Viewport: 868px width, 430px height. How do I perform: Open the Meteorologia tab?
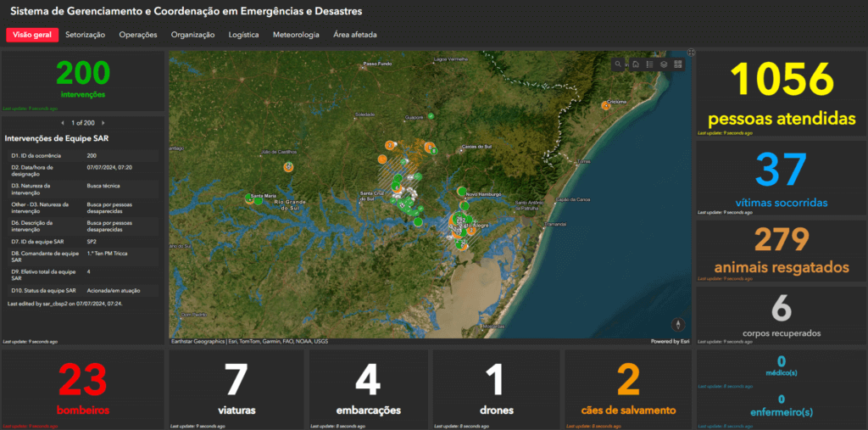[296, 35]
